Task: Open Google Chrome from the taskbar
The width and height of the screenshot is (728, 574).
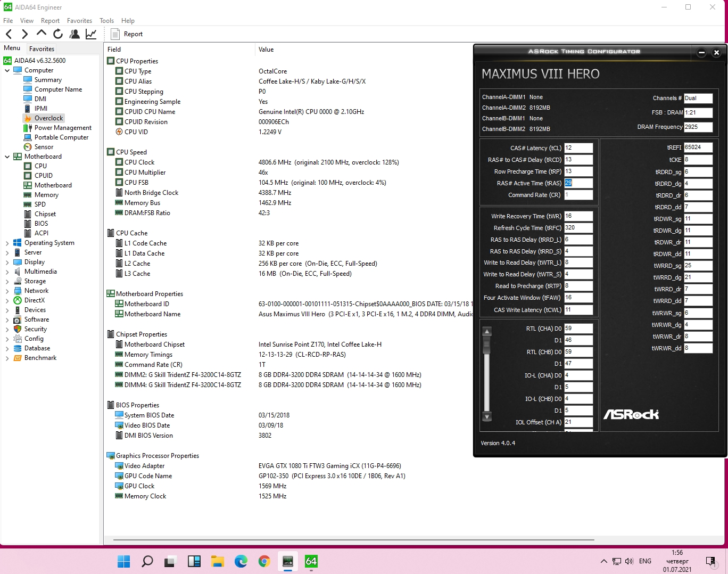Action: pyautogui.click(x=264, y=561)
